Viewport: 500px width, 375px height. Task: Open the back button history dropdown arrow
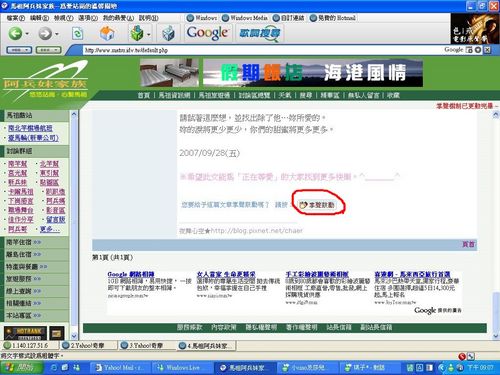27,34
